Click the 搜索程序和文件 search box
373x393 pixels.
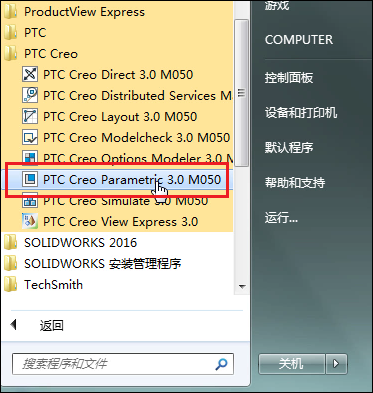123,364
